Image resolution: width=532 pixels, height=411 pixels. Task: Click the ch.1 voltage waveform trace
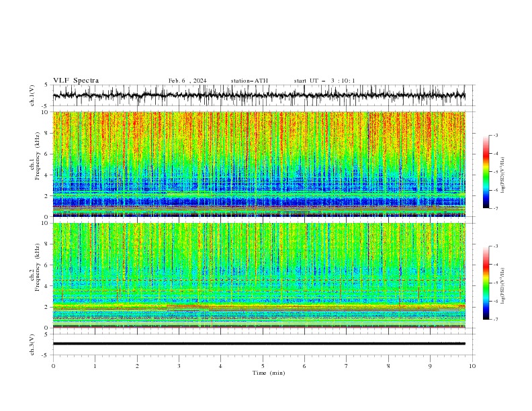click(x=259, y=95)
